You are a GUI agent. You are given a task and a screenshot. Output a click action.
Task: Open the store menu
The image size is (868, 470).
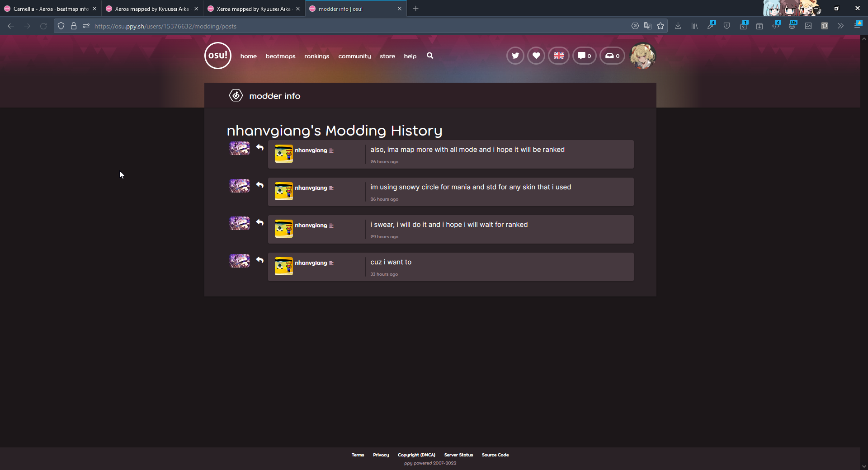point(387,56)
